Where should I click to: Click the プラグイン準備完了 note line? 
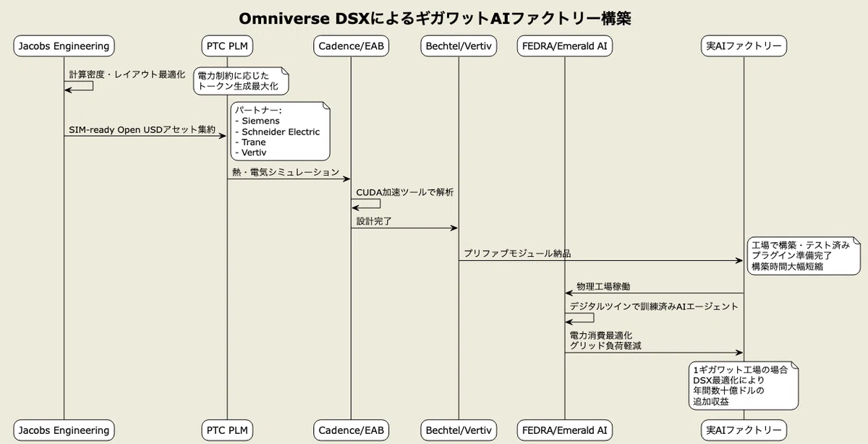[791, 256]
